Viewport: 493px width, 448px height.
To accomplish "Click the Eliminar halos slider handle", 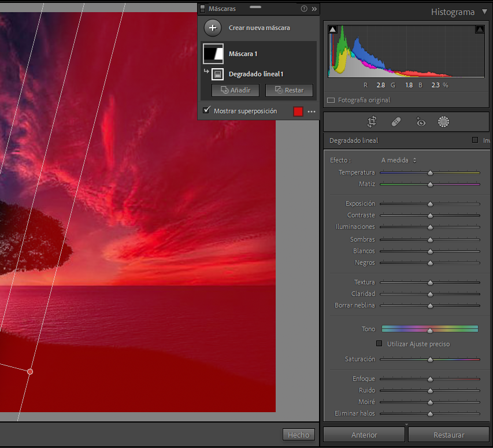I will (430, 414).
